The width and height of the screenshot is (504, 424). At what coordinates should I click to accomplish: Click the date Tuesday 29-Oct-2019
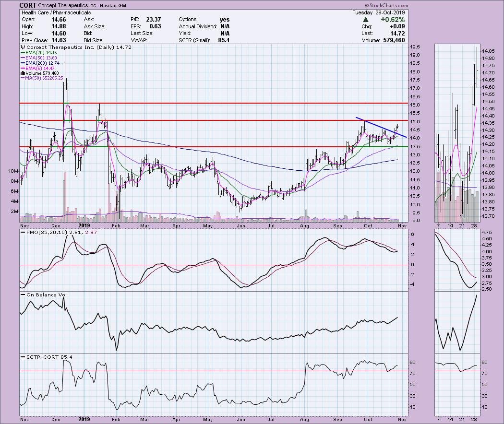379,12
